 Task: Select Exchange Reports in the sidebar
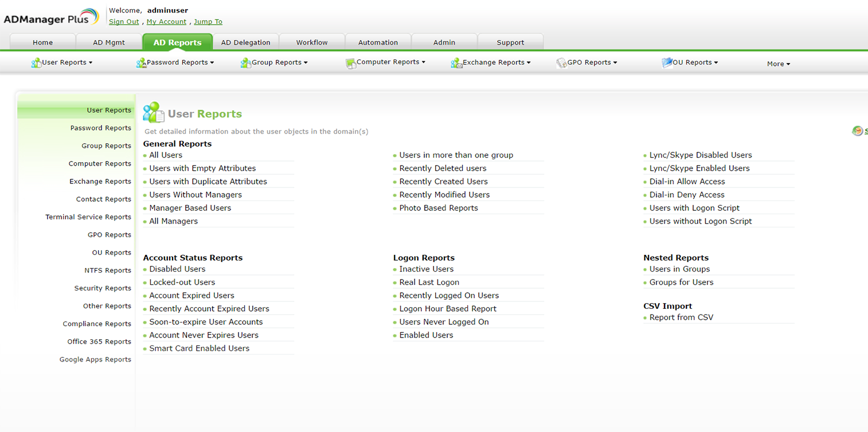click(100, 182)
